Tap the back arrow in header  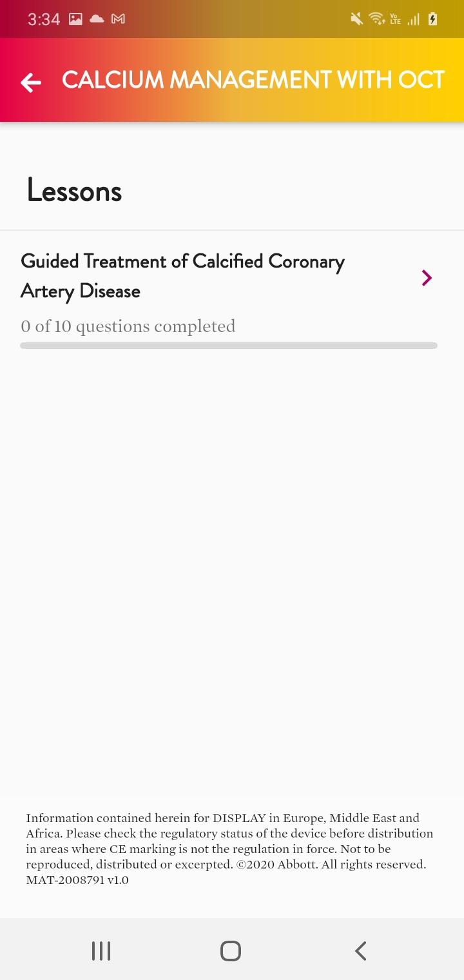(x=31, y=82)
